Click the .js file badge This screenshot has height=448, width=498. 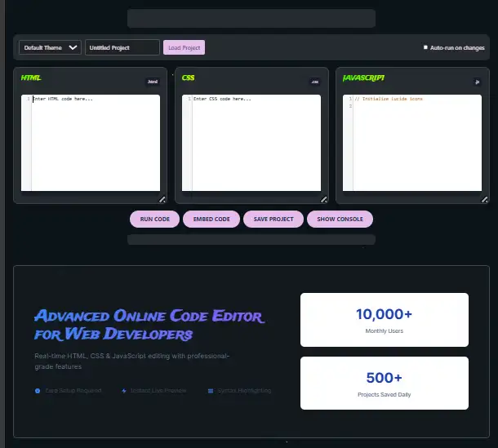477,82
